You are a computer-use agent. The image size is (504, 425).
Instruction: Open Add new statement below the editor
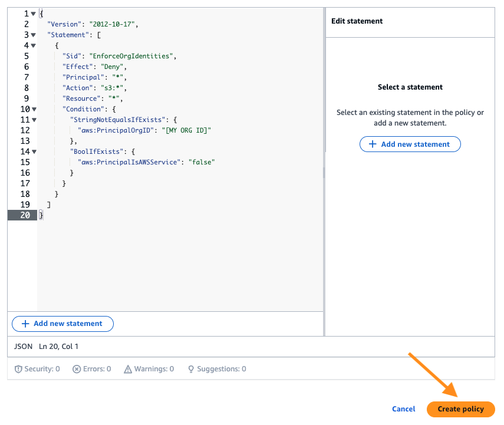click(62, 324)
